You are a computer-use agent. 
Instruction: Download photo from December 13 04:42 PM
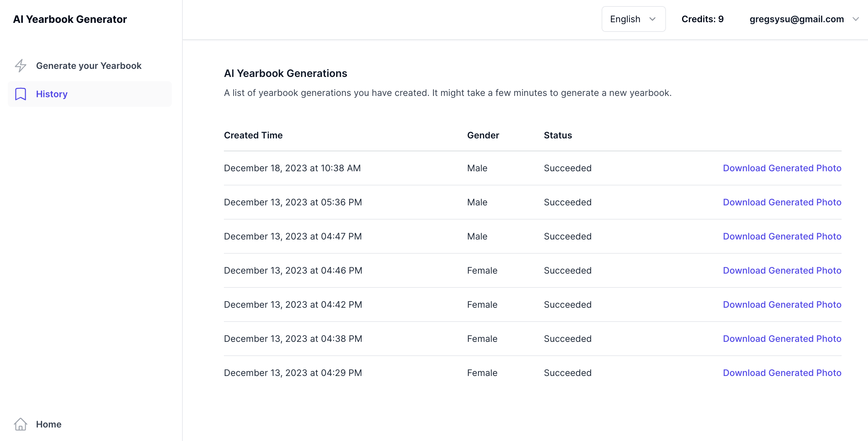782,305
